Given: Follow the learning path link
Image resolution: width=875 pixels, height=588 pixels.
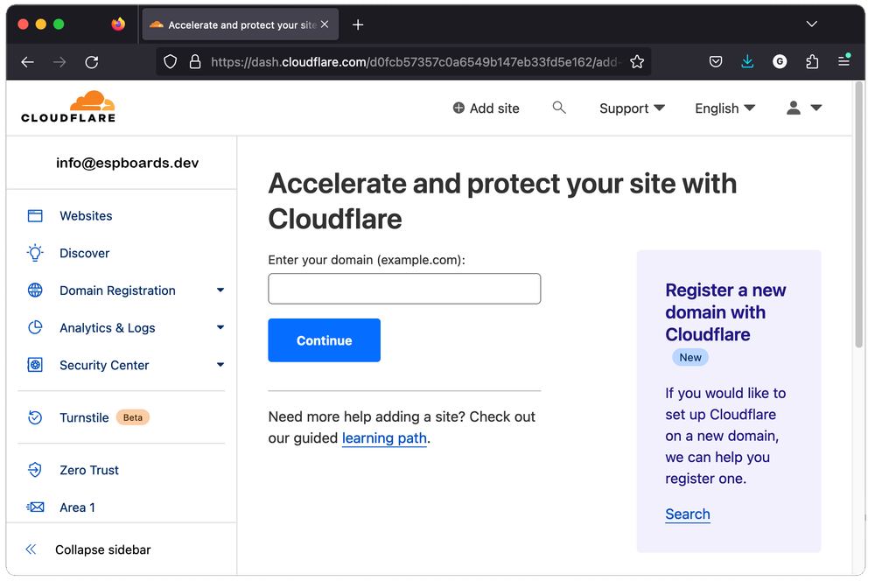Looking at the screenshot, I should tap(384, 438).
